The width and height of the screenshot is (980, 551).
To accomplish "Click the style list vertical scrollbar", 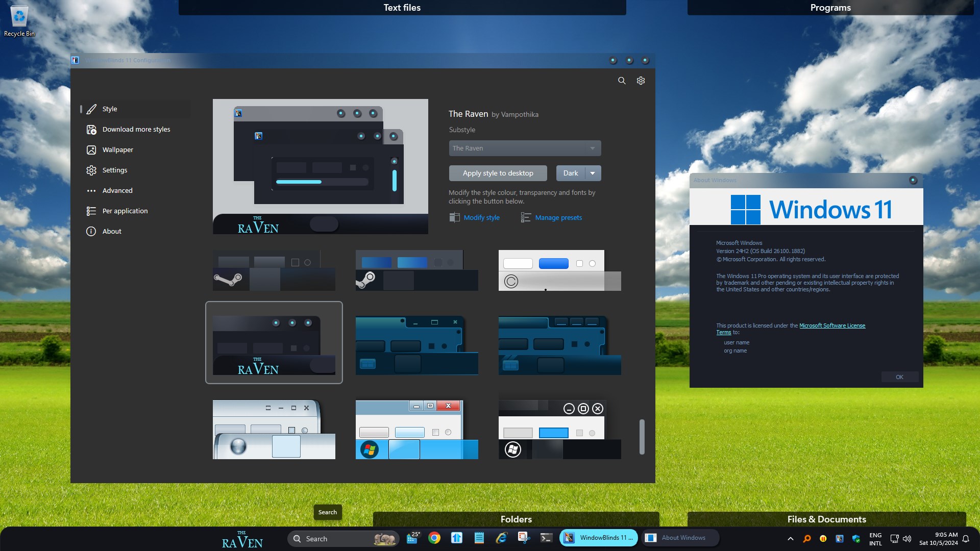I will (x=642, y=437).
